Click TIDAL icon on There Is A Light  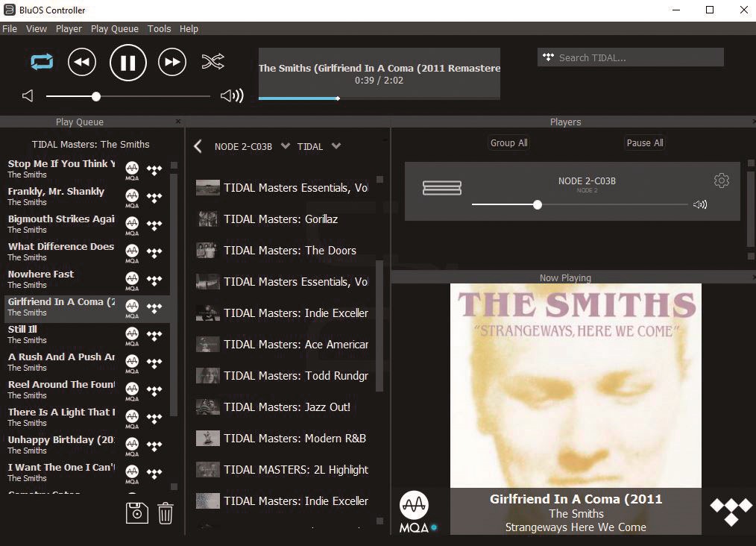coord(154,418)
